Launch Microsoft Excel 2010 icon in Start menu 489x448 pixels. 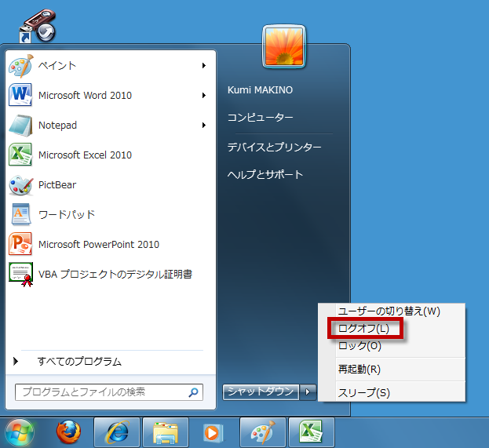click(20, 155)
